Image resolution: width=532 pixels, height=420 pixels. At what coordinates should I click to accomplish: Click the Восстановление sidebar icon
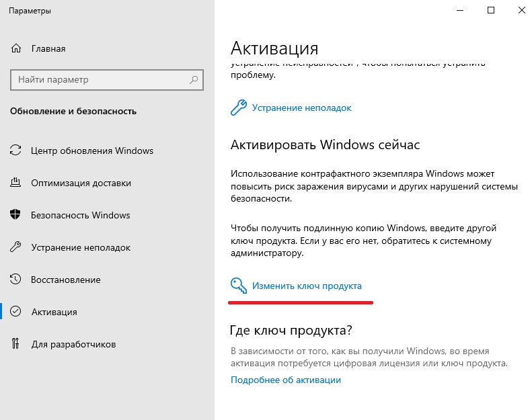point(16,280)
